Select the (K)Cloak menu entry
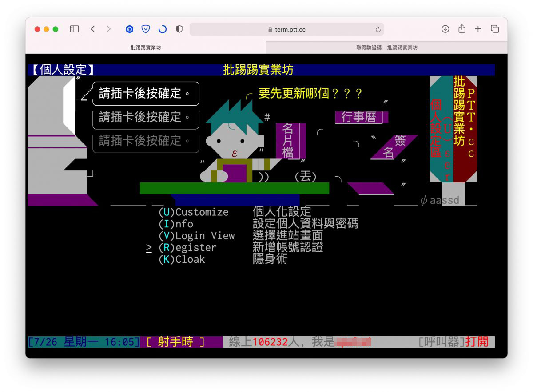The width and height of the screenshot is (533, 392). (x=182, y=259)
